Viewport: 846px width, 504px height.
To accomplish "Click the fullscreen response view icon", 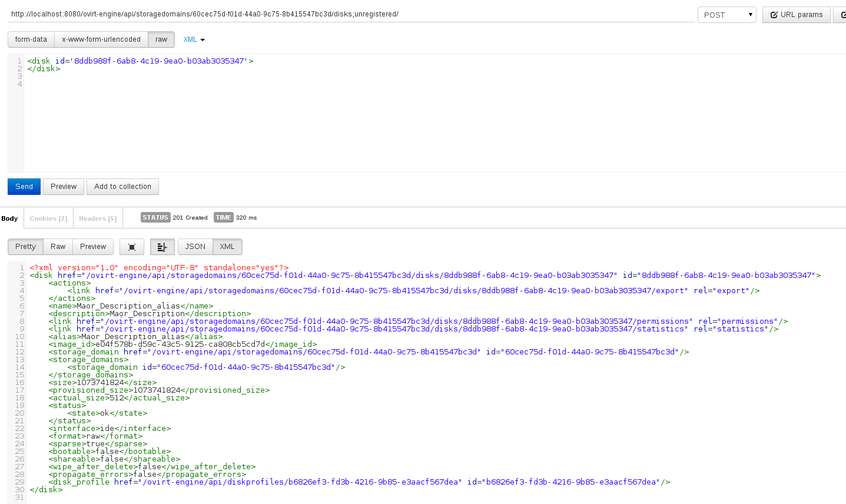I will pos(132,247).
